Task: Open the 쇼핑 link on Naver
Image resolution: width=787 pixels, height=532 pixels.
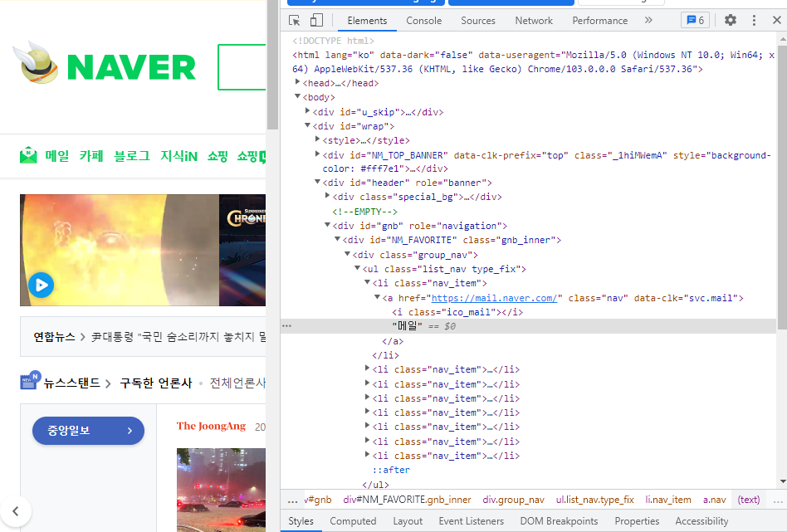Action: pos(218,156)
